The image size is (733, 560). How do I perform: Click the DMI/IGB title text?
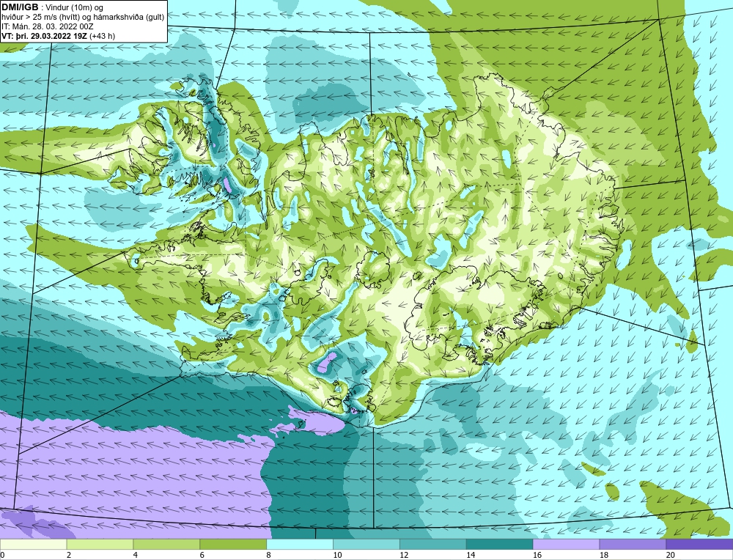(20, 7)
